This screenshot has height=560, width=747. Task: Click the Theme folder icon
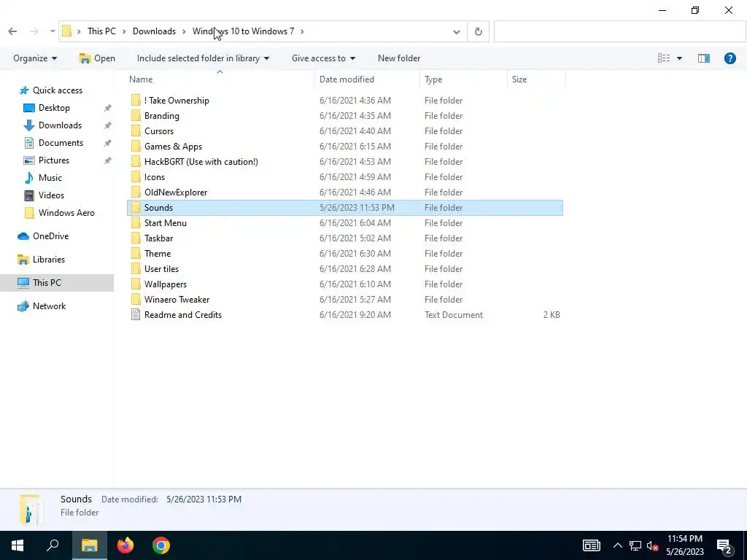pyautogui.click(x=136, y=253)
